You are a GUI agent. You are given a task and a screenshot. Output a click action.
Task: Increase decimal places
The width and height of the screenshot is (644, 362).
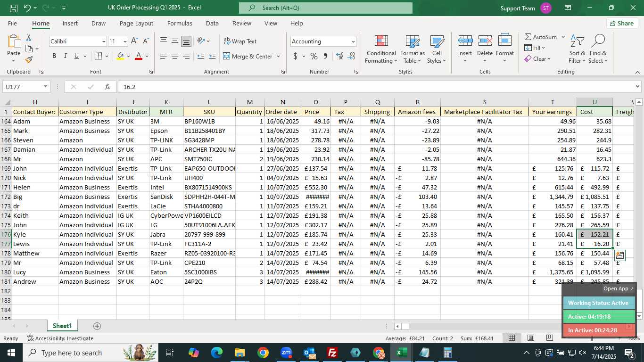[x=340, y=56]
